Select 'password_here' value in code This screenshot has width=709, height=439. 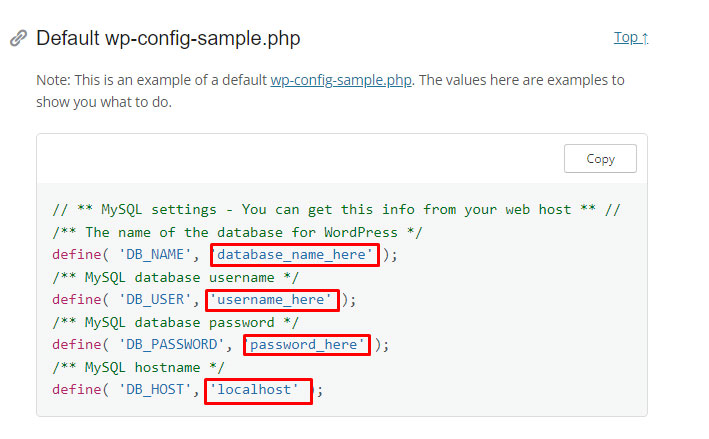click(303, 345)
